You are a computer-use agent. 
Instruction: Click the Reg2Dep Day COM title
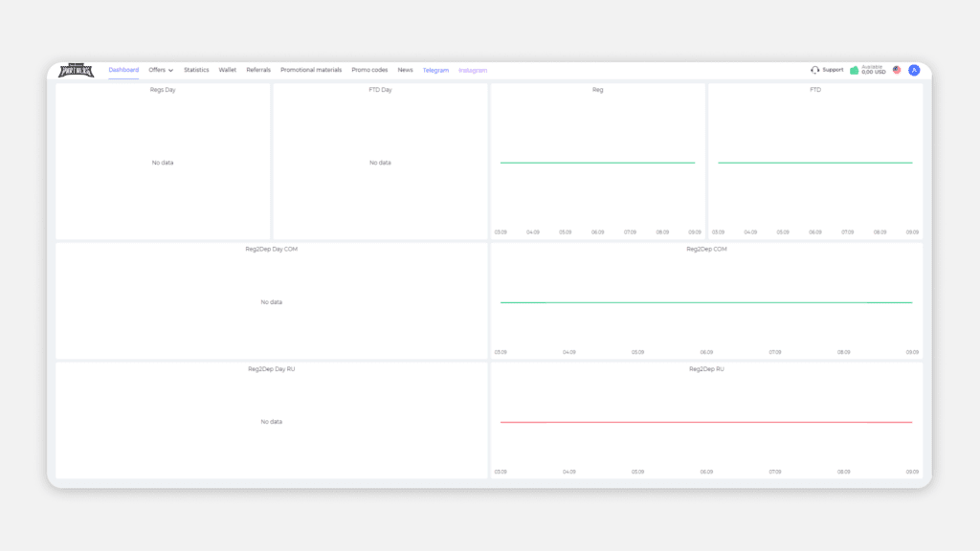click(x=271, y=250)
